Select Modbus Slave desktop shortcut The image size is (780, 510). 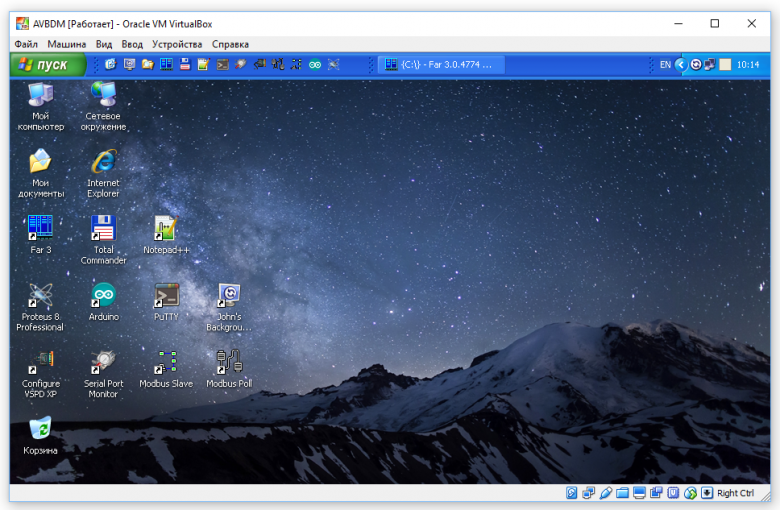click(166, 368)
